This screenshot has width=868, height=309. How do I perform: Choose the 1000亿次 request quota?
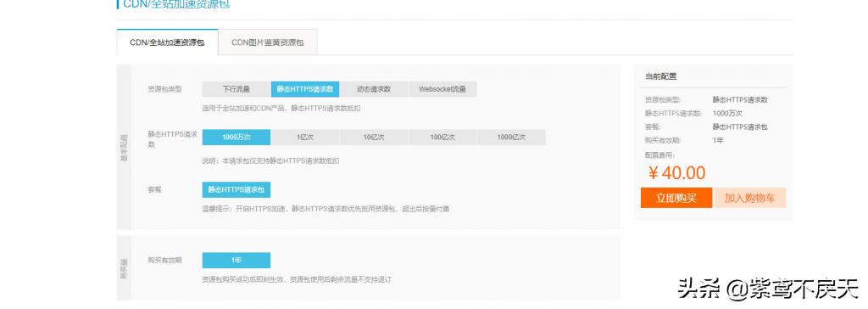click(511, 137)
